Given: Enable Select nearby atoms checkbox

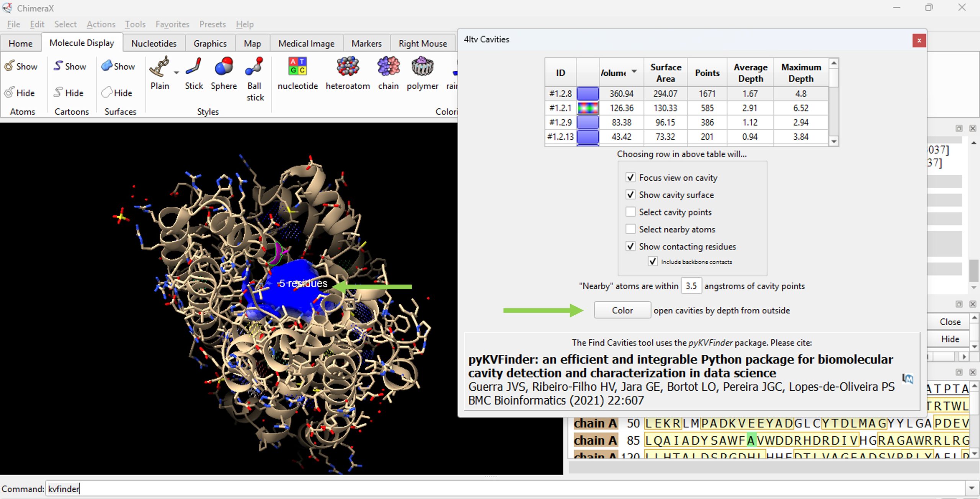Looking at the screenshot, I should [630, 229].
